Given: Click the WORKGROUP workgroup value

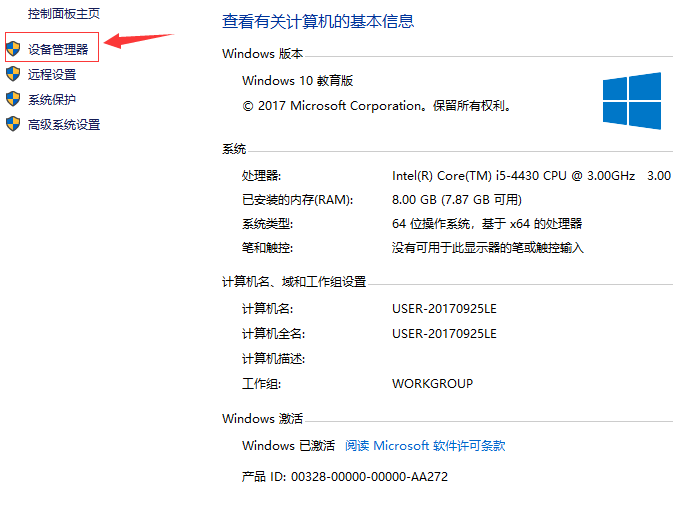Looking at the screenshot, I should [432, 383].
